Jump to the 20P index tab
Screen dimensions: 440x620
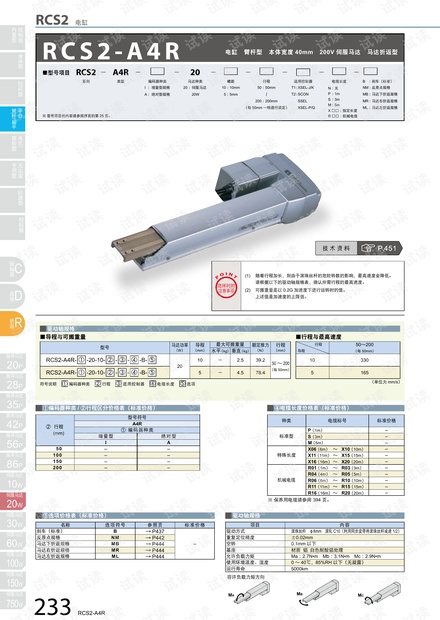click(x=13, y=363)
